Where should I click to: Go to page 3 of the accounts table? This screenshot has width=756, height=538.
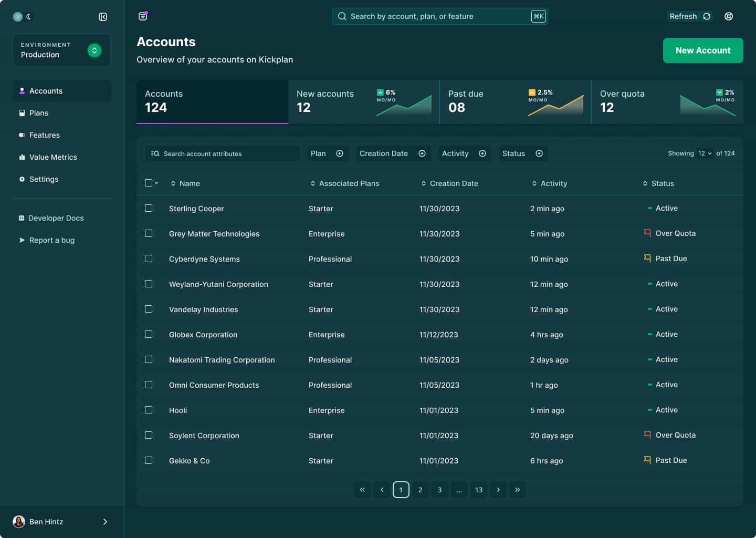point(439,489)
